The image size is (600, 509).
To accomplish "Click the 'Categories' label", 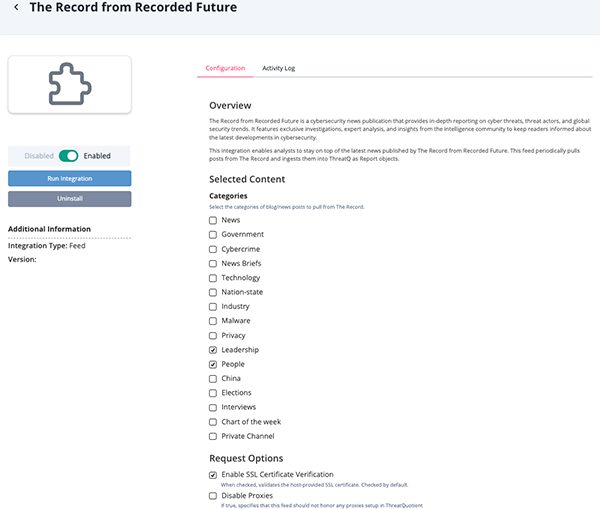I will tap(228, 196).
